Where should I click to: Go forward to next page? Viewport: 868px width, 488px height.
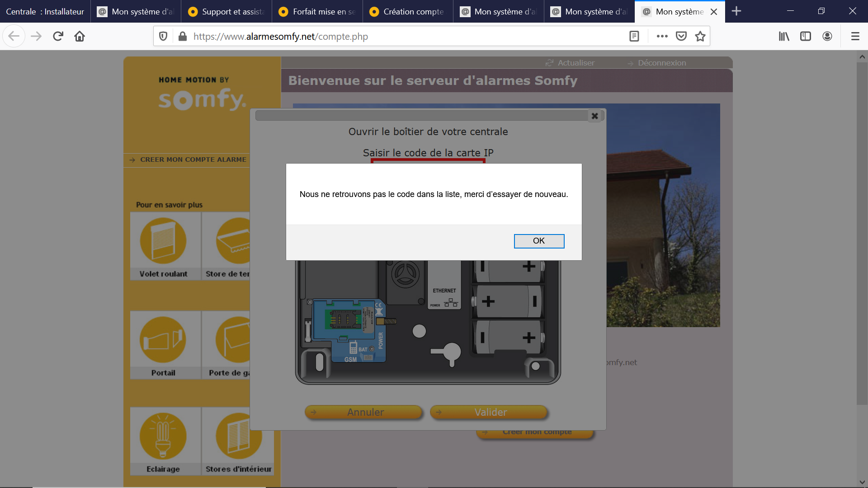36,36
